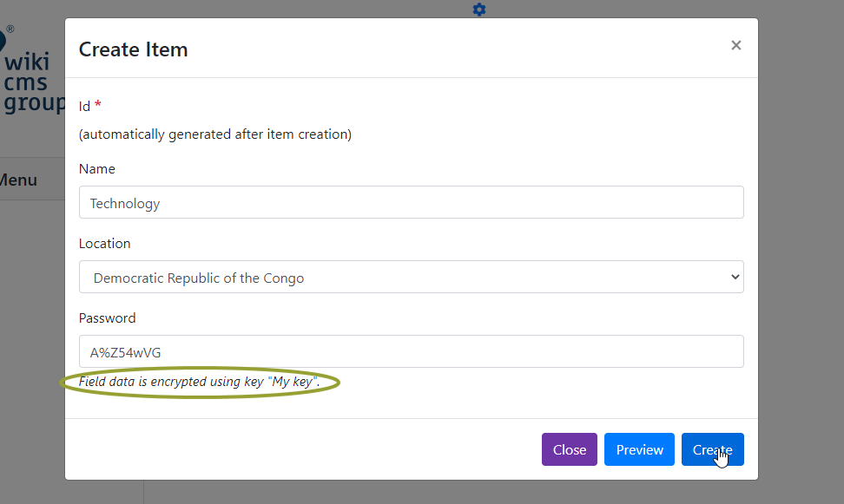844x504 pixels.
Task: Preview the item with the Preview button
Action: [x=639, y=449]
